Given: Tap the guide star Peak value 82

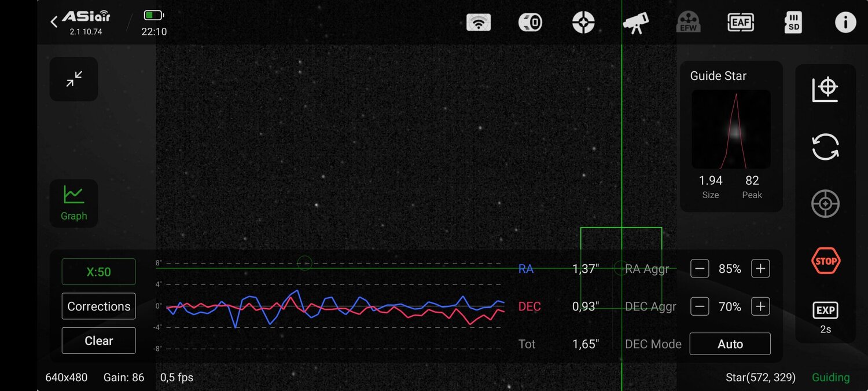Looking at the screenshot, I should point(752,181).
